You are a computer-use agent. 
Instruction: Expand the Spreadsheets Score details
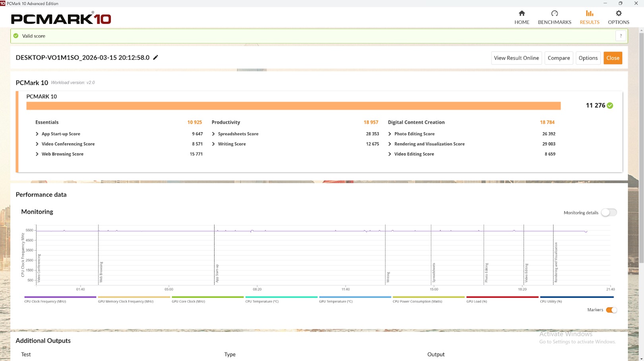(214, 134)
